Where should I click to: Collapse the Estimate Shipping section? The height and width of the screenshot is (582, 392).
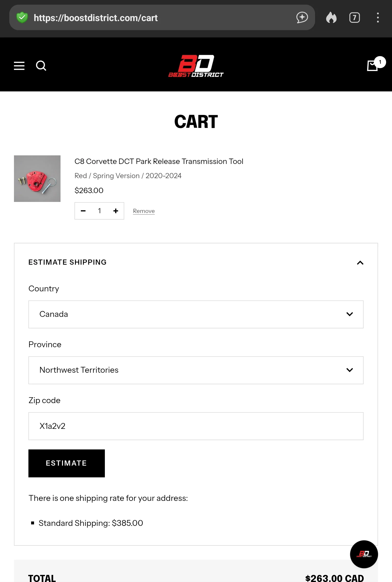coord(360,262)
